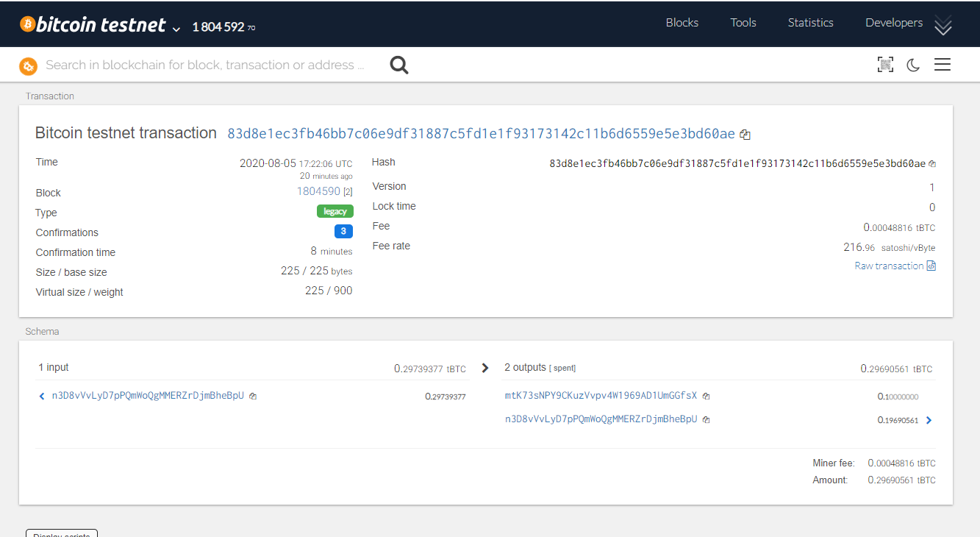Open the network selector dropdown chevron
The width and height of the screenshot is (980, 537).
(176, 29)
